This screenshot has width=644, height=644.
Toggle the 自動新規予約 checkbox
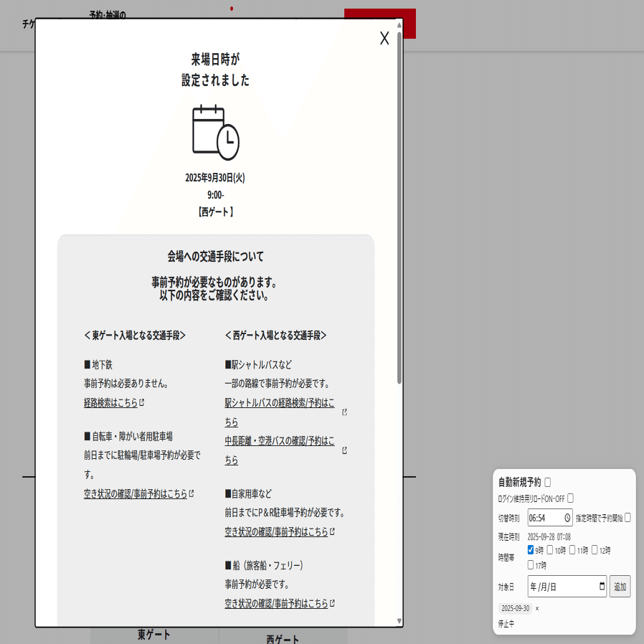tap(547, 482)
